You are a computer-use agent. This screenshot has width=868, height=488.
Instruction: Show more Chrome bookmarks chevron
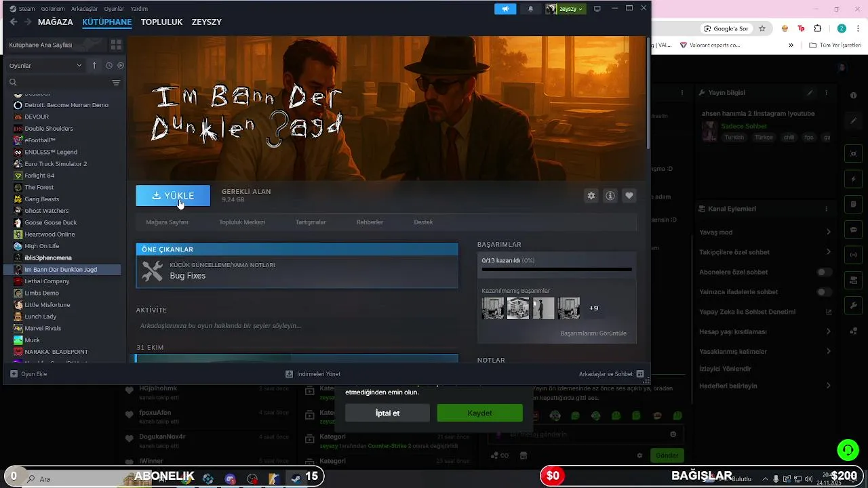point(791,45)
